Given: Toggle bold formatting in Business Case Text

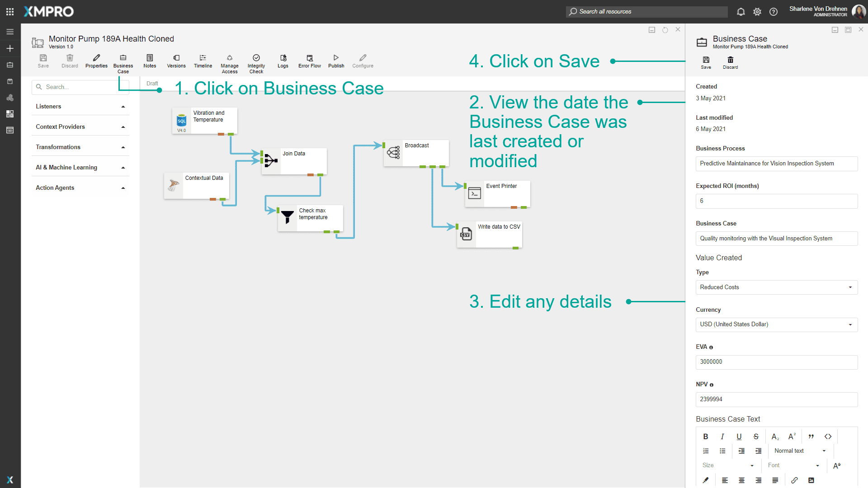Looking at the screenshot, I should (x=705, y=436).
